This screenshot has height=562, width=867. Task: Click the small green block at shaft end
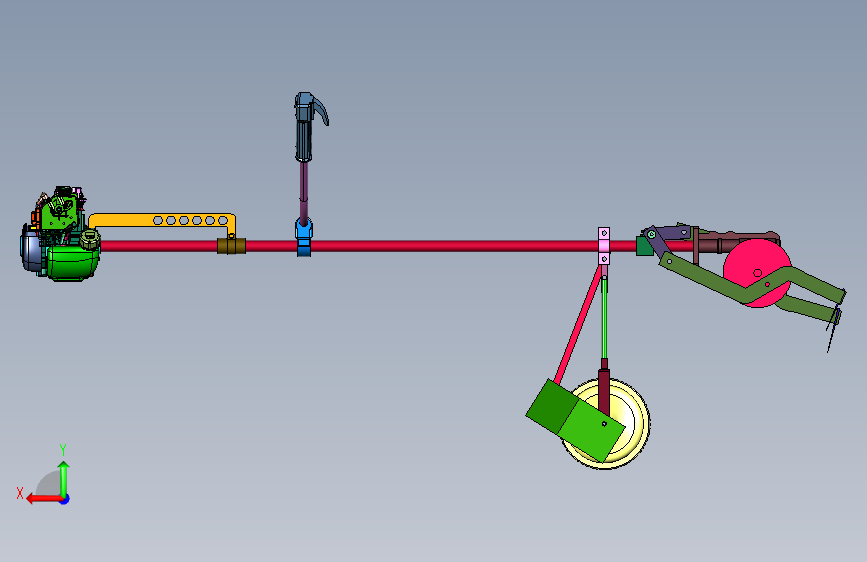644,246
